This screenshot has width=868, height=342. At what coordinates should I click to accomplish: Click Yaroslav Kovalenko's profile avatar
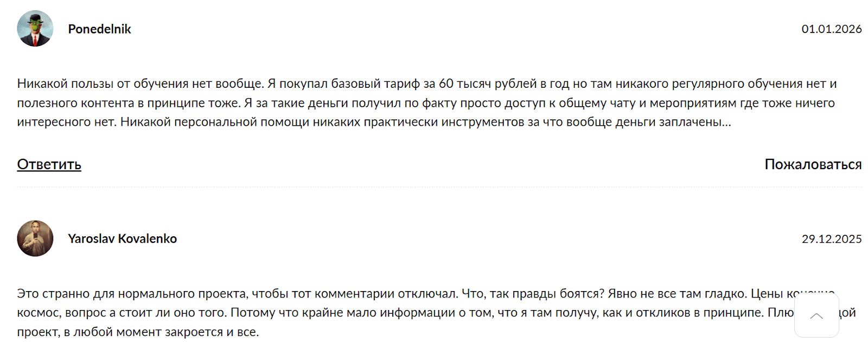pos(34,237)
